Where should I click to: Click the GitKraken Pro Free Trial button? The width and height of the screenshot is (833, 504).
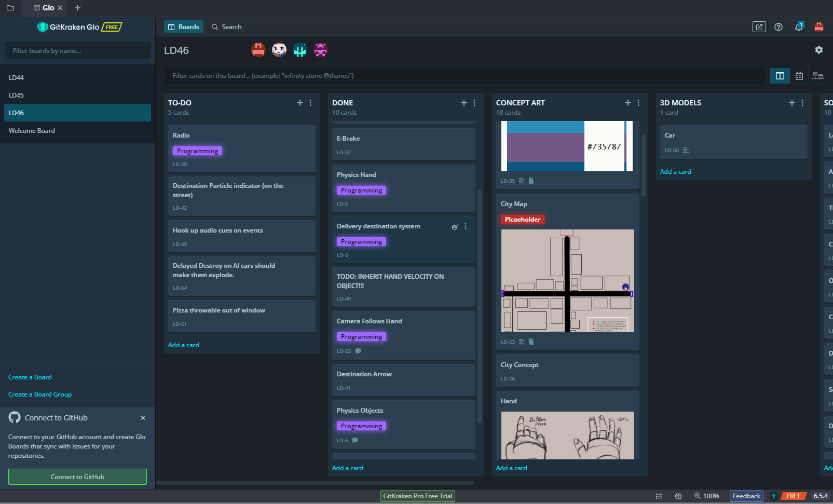[418, 496]
